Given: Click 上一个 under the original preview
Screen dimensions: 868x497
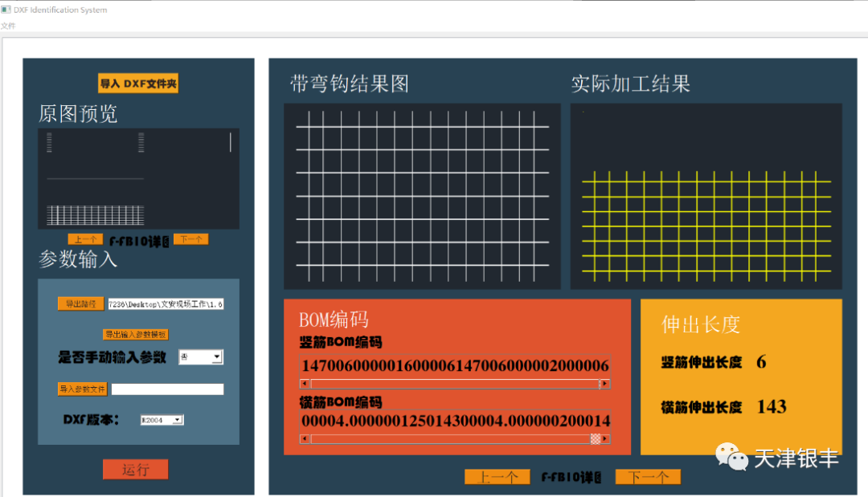Looking at the screenshot, I should point(85,239).
